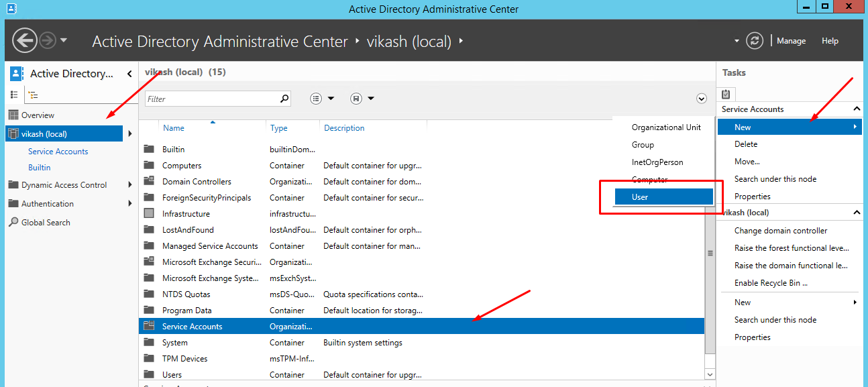Screen dimensions: 868x387
Task: Click Enable Recycle Bin task
Action: 771,283
